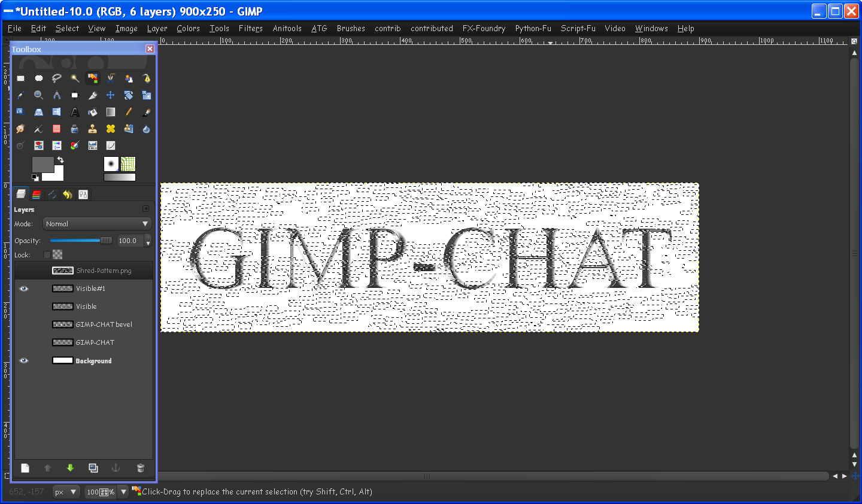Pick the Bucket Fill tool
This screenshot has height=504, width=862.
point(93,112)
